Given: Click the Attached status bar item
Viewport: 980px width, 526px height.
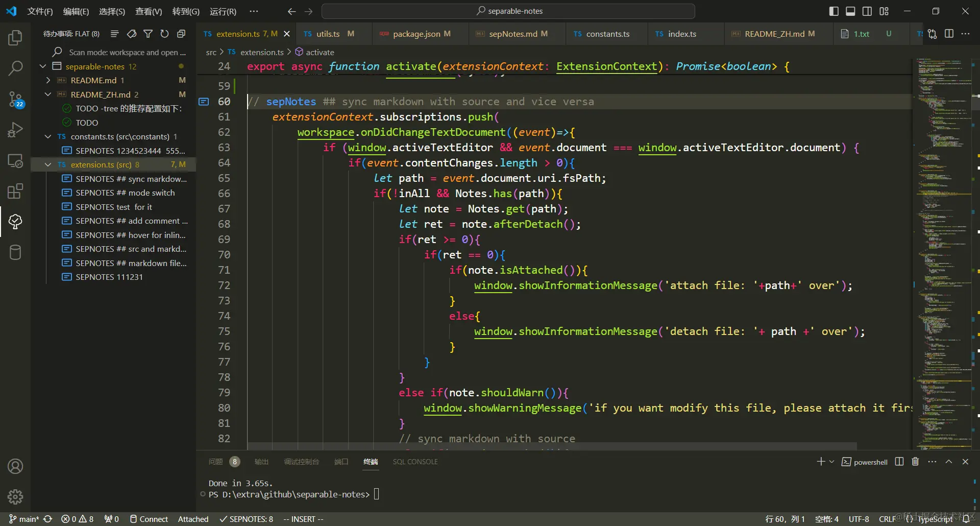Looking at the screenshot, I should [193, 519].
